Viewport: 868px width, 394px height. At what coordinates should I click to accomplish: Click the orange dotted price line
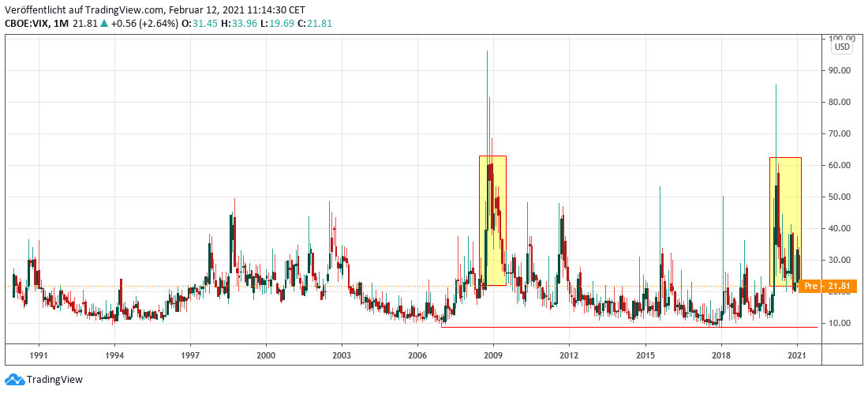point(237,286)
